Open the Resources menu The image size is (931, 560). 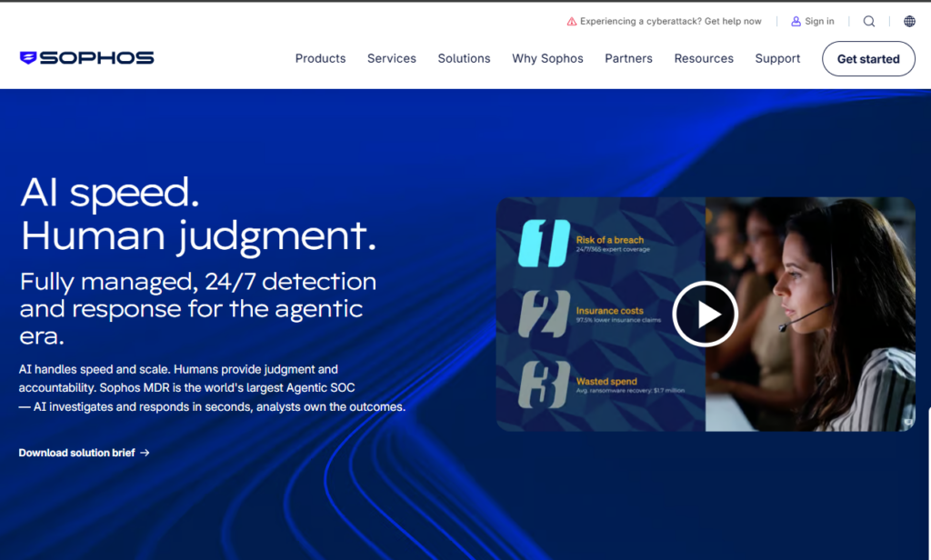tap(705, 58)
